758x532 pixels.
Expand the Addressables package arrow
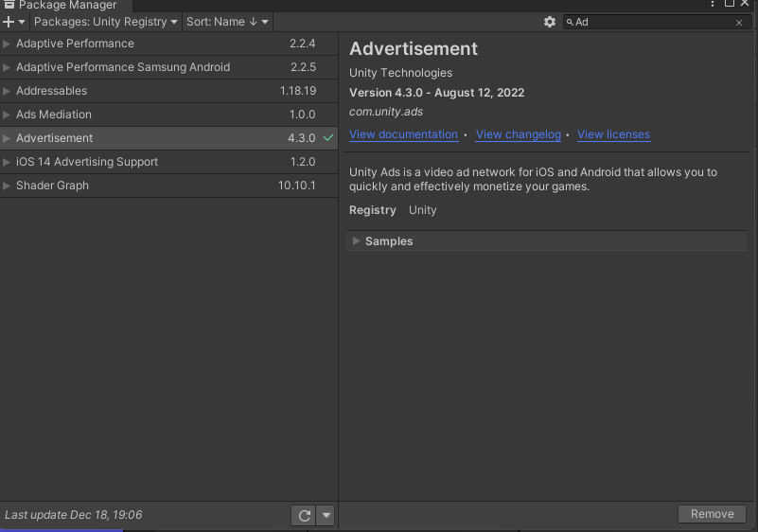(x=7, y=91)
